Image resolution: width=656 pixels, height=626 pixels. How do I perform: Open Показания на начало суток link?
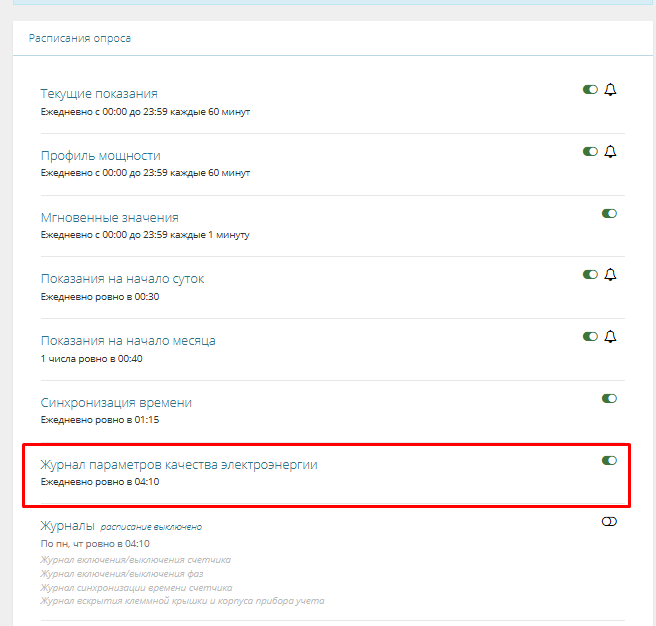pos(122,279)
